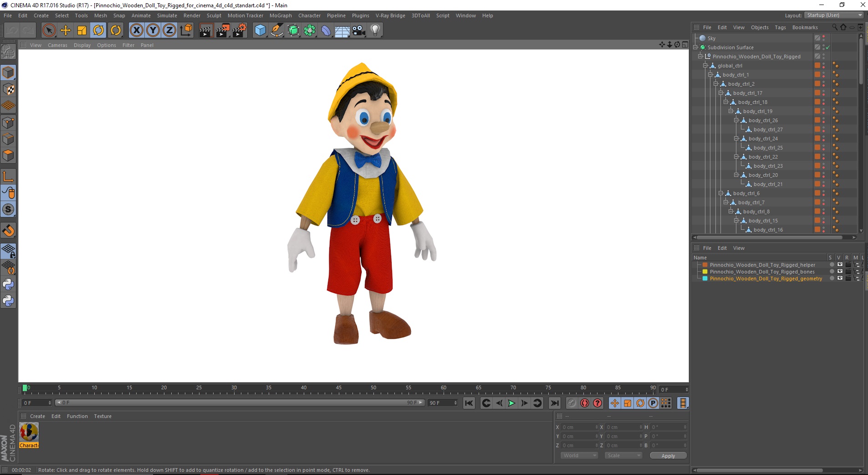Toggle visibility of Rigged_bones layer
The width and height of the screenshot is (868, 475).
[x=840, y=272]
